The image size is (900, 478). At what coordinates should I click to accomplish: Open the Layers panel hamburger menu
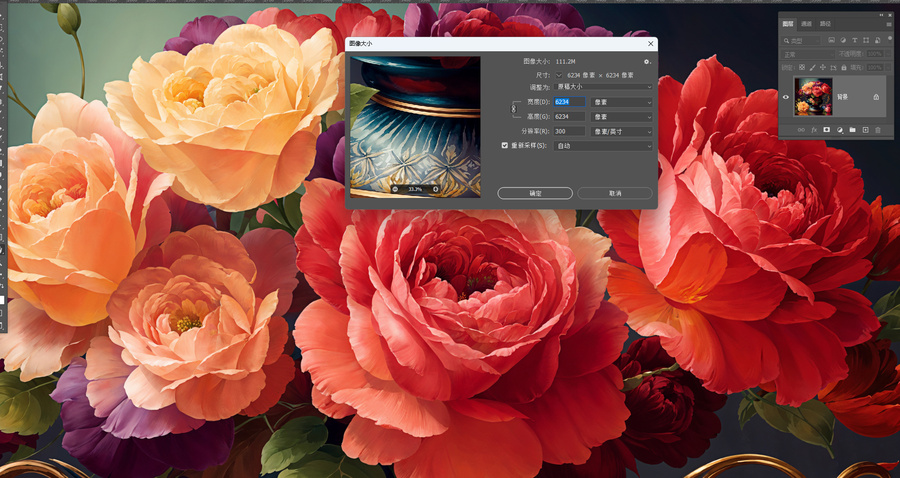click(889, 25)
